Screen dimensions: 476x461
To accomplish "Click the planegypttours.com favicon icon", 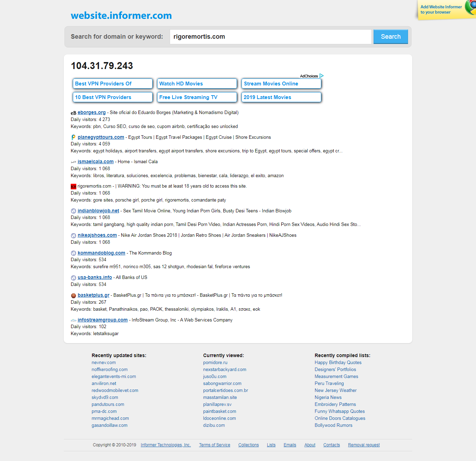I will click(x=73, y=137).
